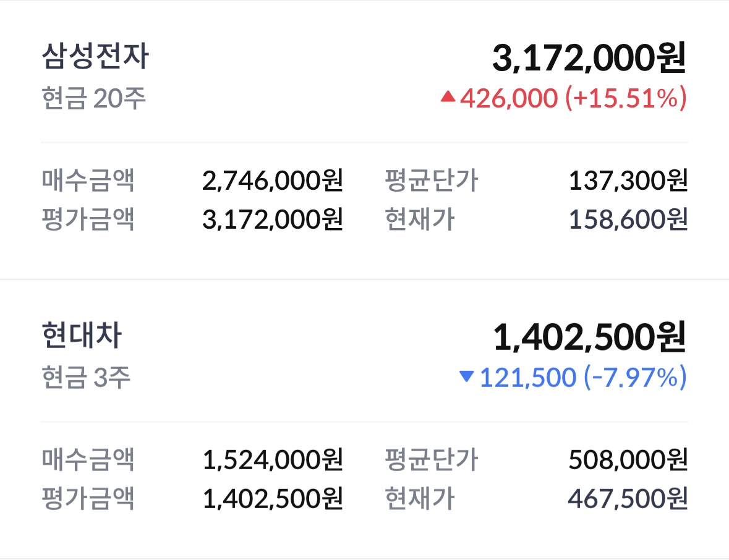Click the 121,500 (-7.97%) loss text
729x560 pixels.
click(x=582, y=377)
